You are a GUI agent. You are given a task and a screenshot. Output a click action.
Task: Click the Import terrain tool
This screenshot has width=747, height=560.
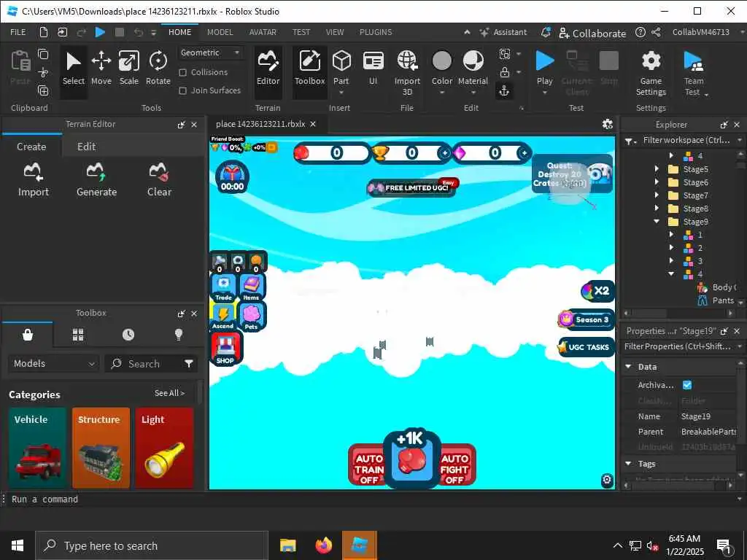[x=33, y=179]
